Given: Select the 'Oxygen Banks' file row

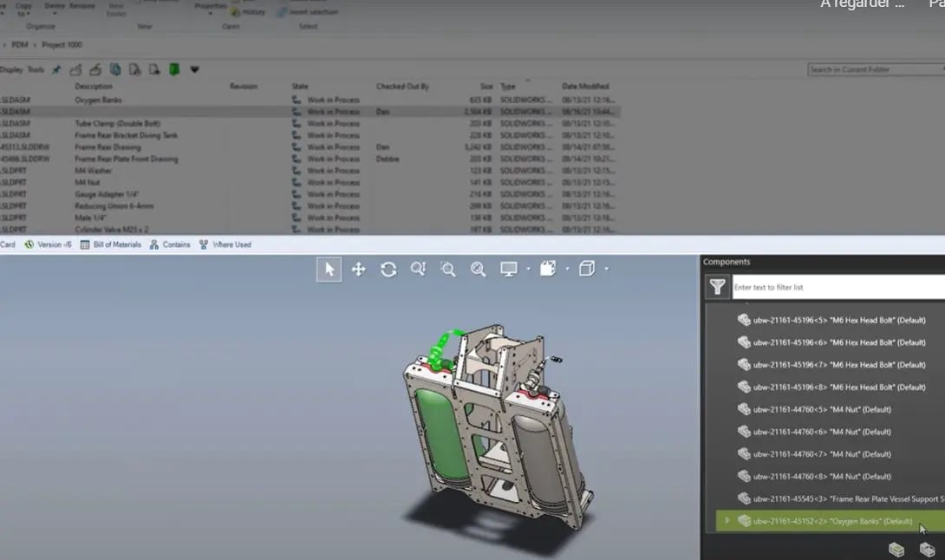Looking at the screenshot, I should tap(310, 100).
